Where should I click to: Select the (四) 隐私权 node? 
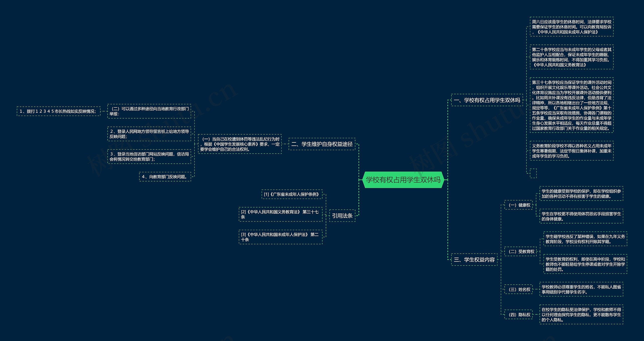[x=519, y=315]
